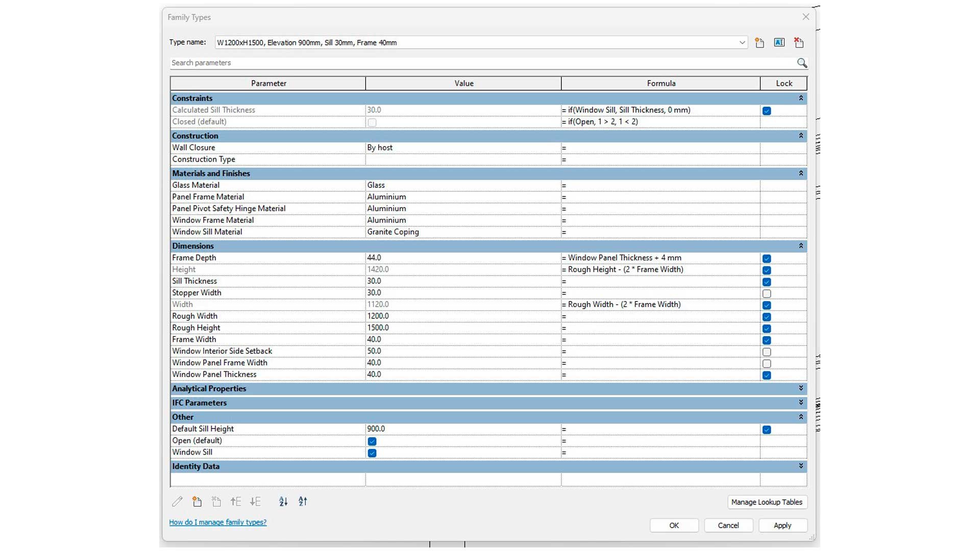
Task: Open the Type name dropdown
Action: [x=742, y=43]
